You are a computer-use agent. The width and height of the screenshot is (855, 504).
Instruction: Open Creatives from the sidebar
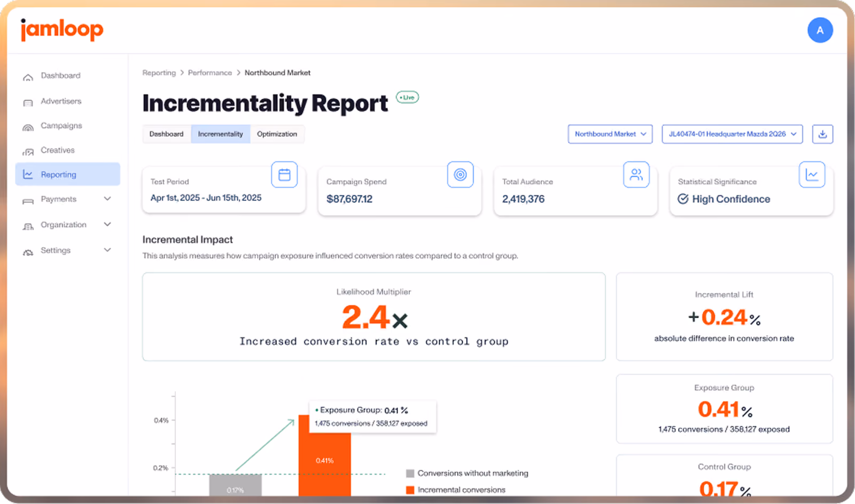click(58, 150)
